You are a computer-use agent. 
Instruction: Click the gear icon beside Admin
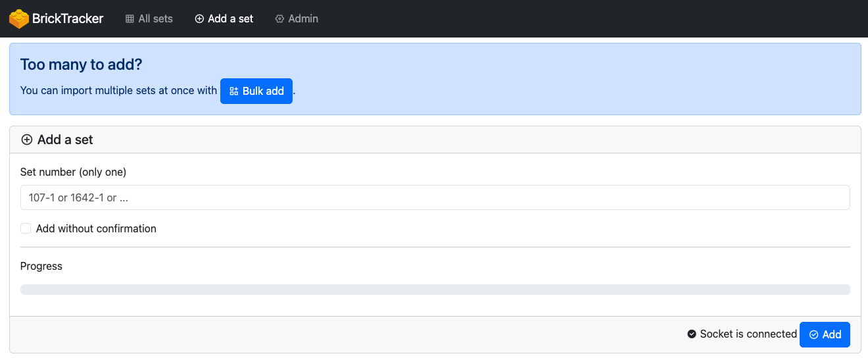point(279,19)
